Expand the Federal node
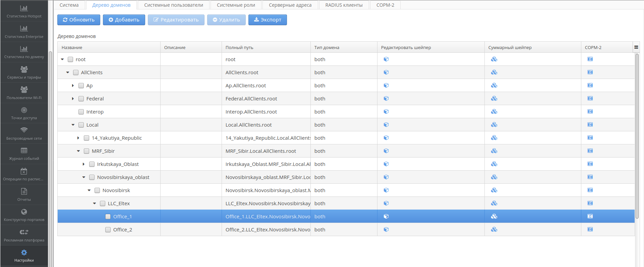Viewport: 644px width, 267px height. coord(73,99)
